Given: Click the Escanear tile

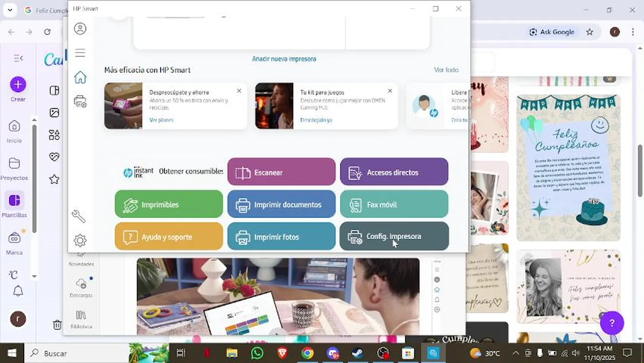Looking at the screenshot, I should point(281,172).
